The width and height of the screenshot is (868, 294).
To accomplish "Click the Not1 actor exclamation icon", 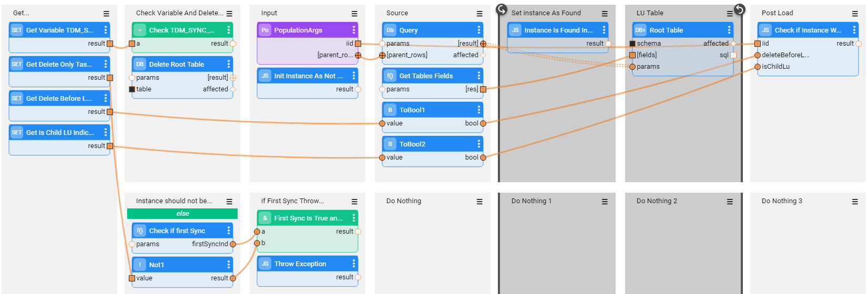I will pos(140,265).
